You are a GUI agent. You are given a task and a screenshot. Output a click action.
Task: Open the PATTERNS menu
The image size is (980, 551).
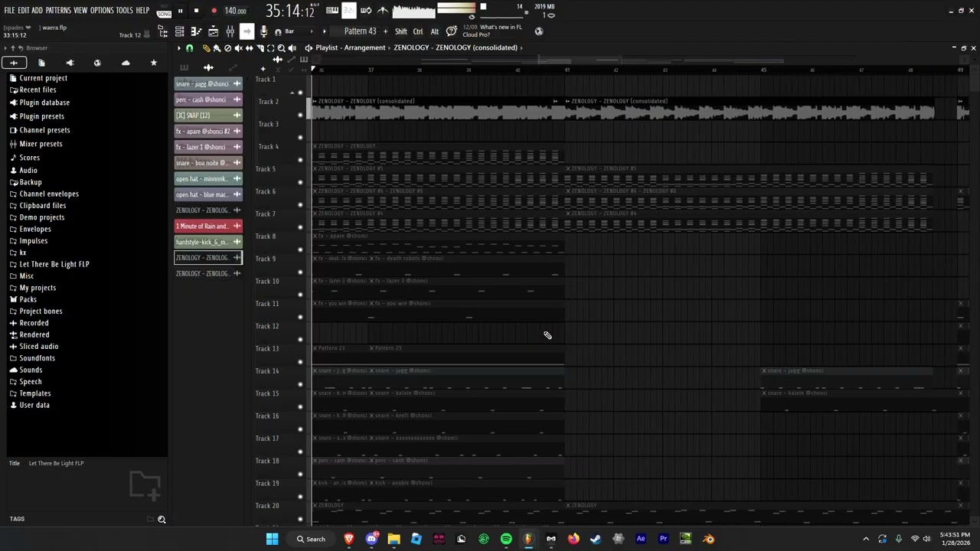(58, 11)
